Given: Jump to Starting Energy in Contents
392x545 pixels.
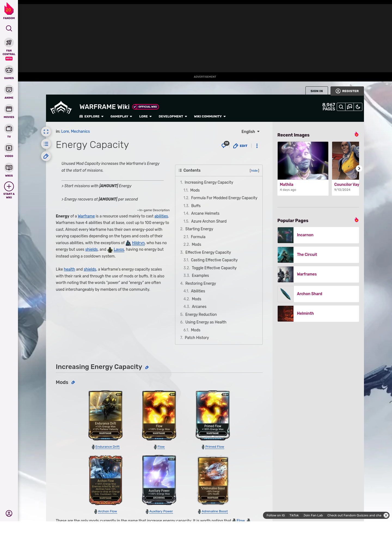Looking at the screenshot, I should pyautogui.click(x=199, y=229).
